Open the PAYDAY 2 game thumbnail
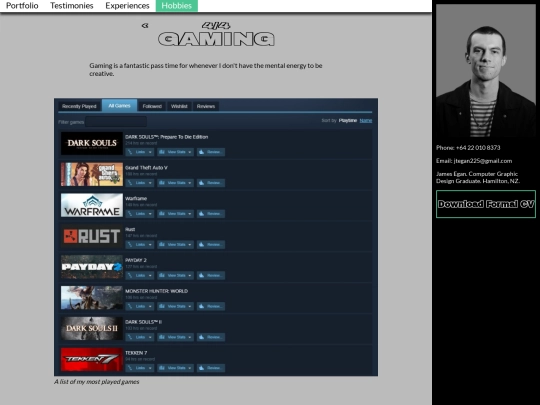 click(x=92, y=267)
